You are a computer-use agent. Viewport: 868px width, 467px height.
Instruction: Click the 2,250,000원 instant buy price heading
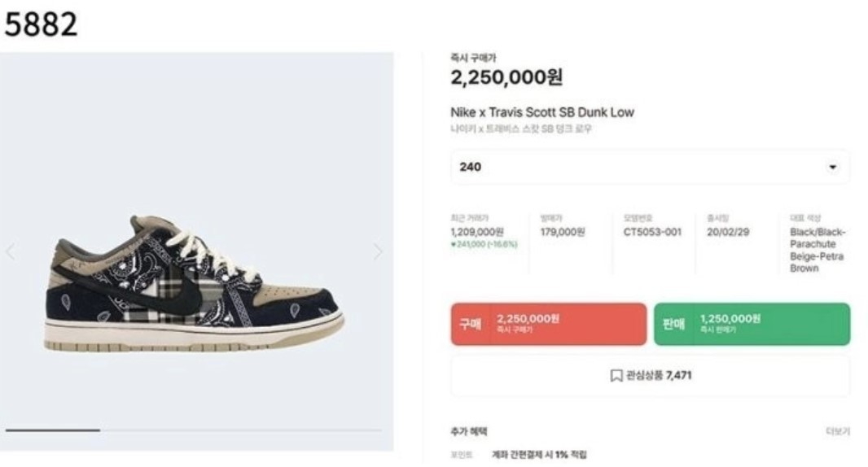506,77
